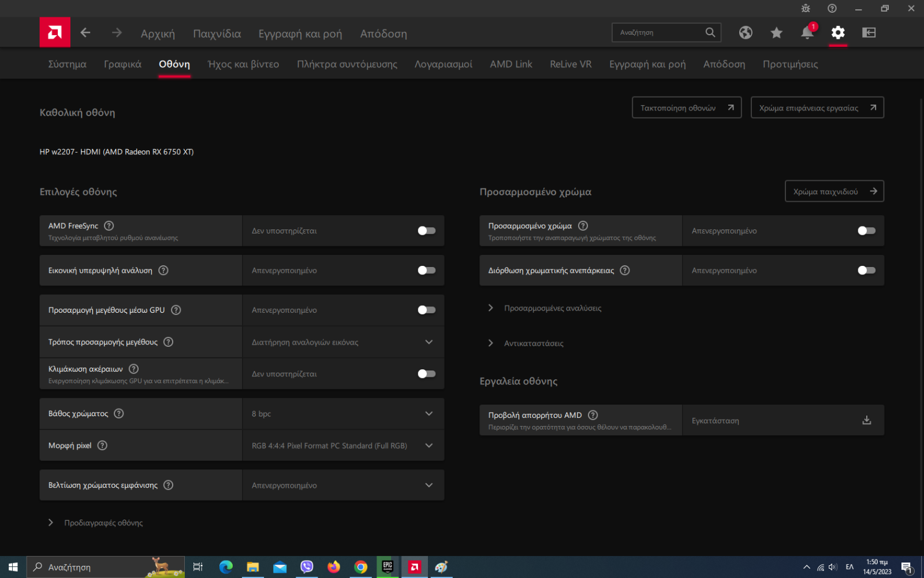Switch to Ήχος και βίντεο tab
Screen dimensions: 924x578
243,64
